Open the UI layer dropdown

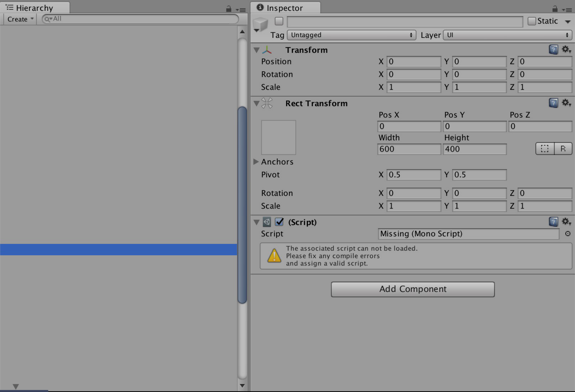[x=507, y=35]
